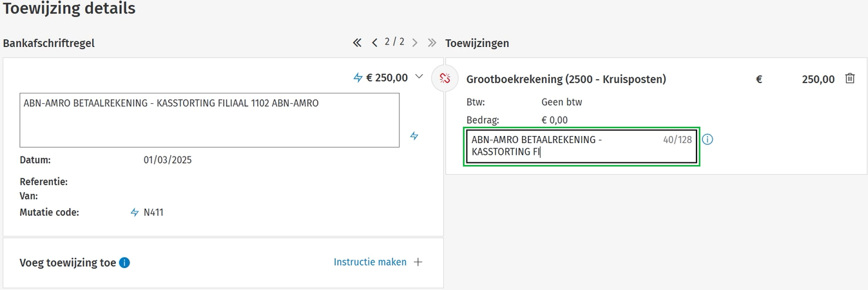Screen dimensions: 868x290
Task: Click info icon beside Voeg toewijzing toe
Action: [124, 262]
